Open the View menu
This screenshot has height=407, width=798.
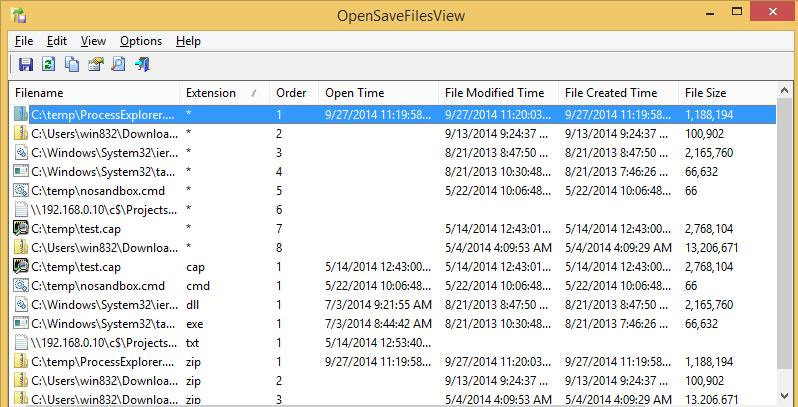(93, 41)
